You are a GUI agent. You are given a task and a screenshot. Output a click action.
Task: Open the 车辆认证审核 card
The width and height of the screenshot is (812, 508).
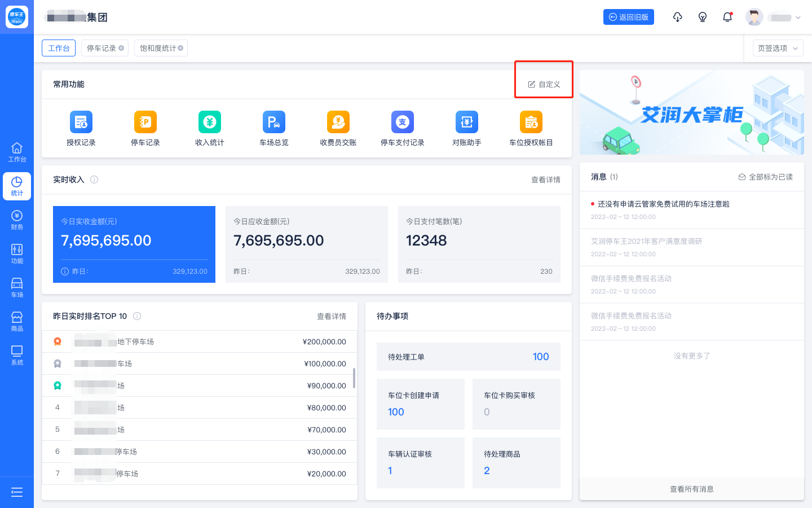point(421,463)
